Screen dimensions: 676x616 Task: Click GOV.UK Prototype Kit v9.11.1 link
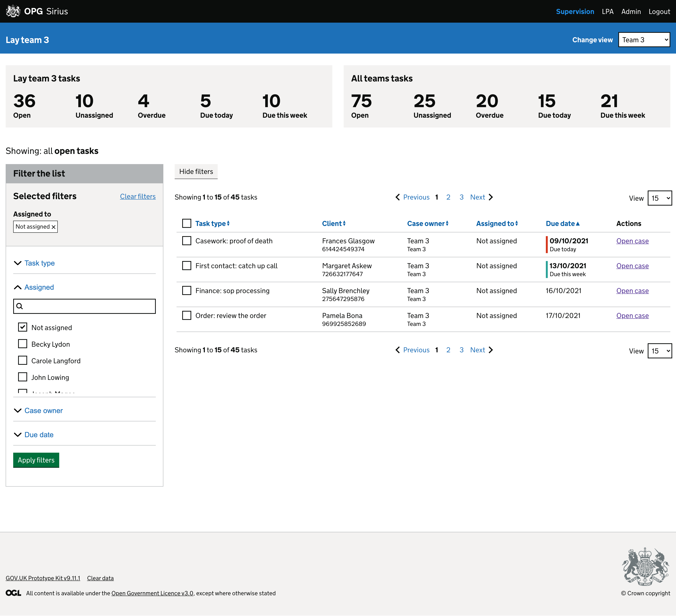(x=43, y=578)
